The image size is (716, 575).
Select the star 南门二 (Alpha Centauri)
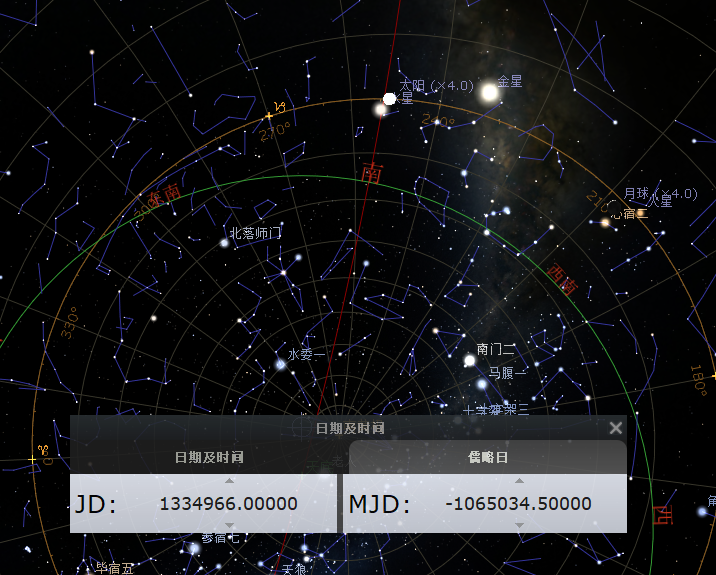click(469, 361)
